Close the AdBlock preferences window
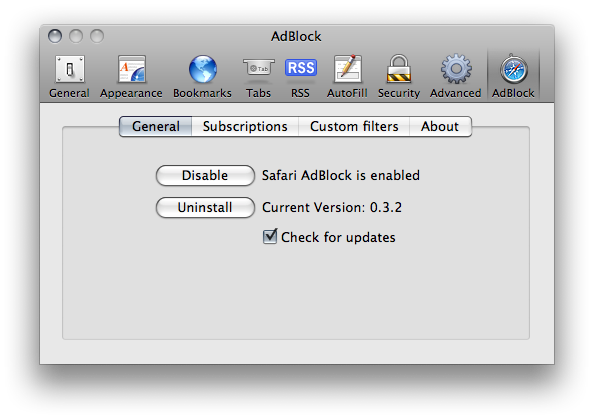 click(55, 36)
